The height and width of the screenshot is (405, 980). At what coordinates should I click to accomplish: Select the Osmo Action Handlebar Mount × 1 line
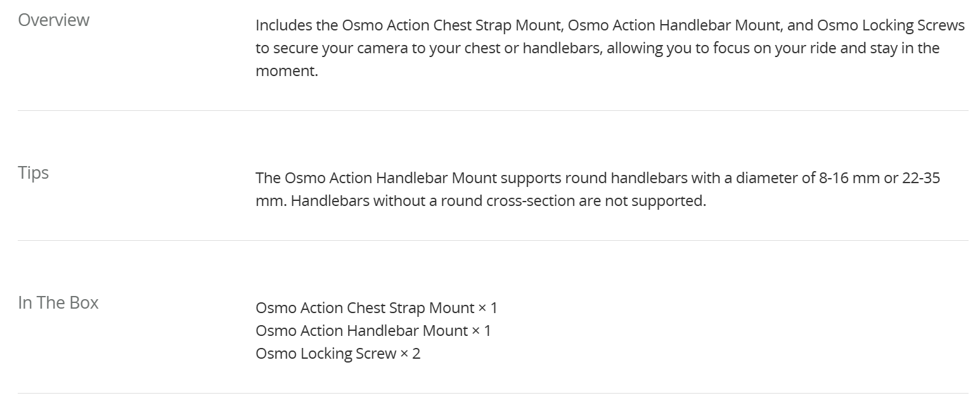coord(373,331)
